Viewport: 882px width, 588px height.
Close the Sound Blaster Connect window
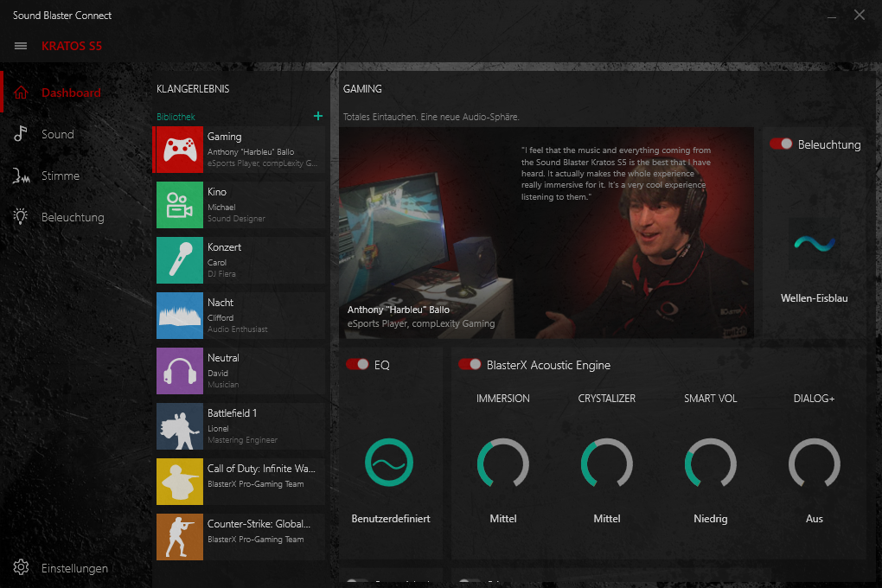860,16
